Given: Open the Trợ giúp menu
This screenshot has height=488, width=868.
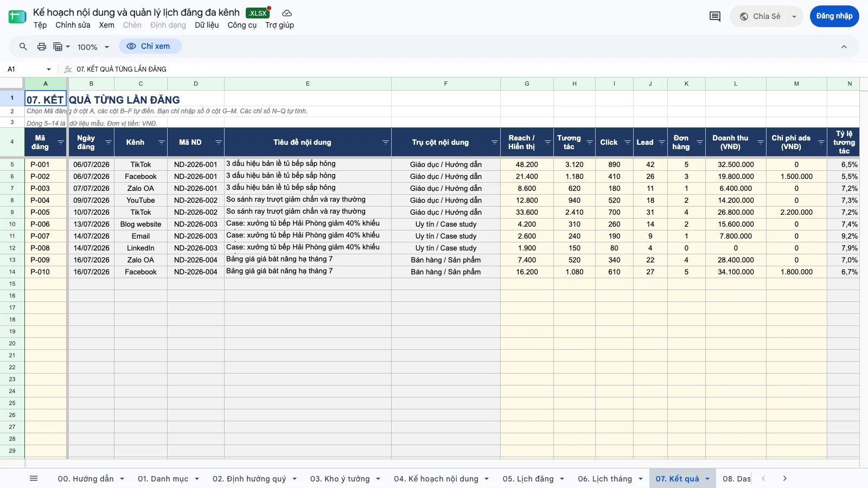Looking at the screenshot, I should pyautogui.click(x=279, y=25).
